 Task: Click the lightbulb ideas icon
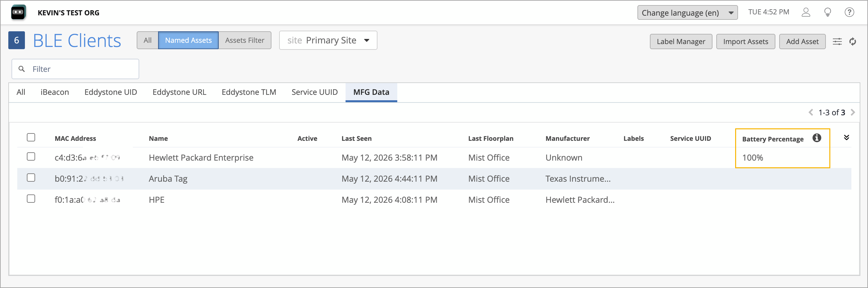tap(827, 12)
